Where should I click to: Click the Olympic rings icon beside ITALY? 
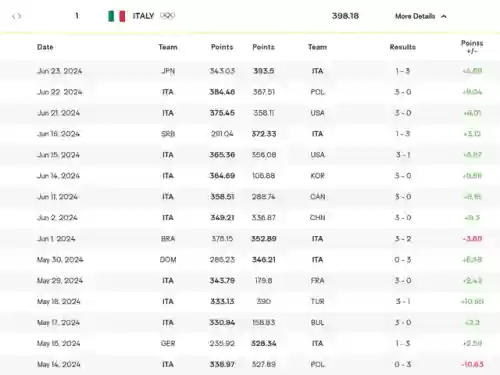[x=167, y=16]
